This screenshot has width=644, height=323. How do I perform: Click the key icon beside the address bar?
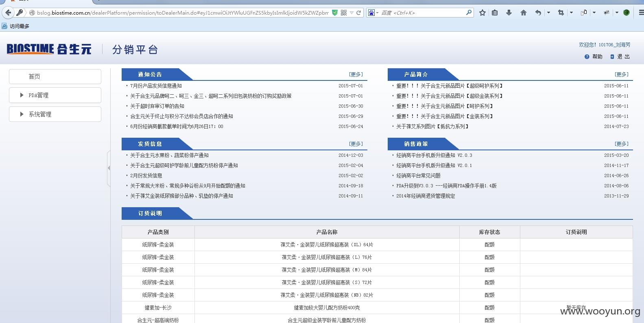tap(20, 13)
